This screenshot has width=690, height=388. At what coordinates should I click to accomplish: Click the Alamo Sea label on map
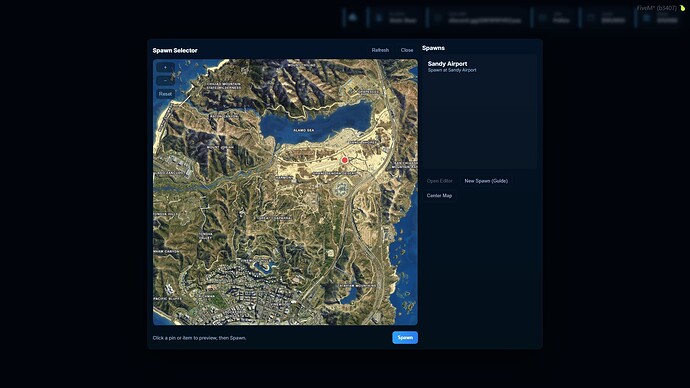304,130
